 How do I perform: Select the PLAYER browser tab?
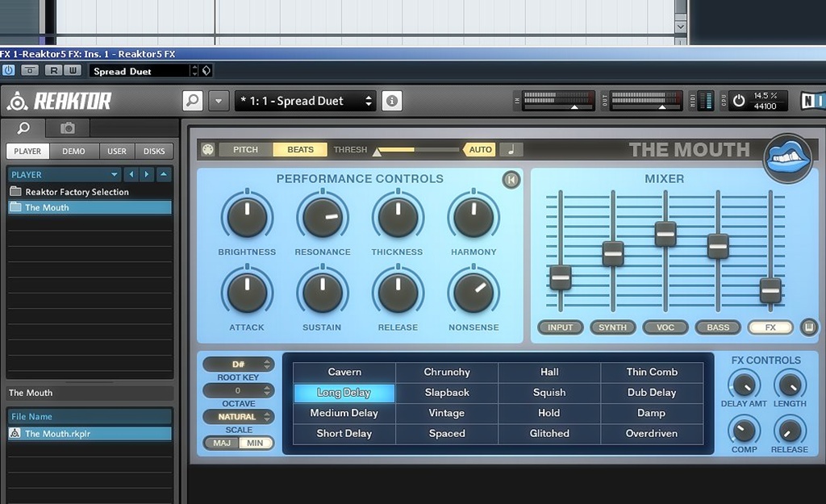[27, 151]
